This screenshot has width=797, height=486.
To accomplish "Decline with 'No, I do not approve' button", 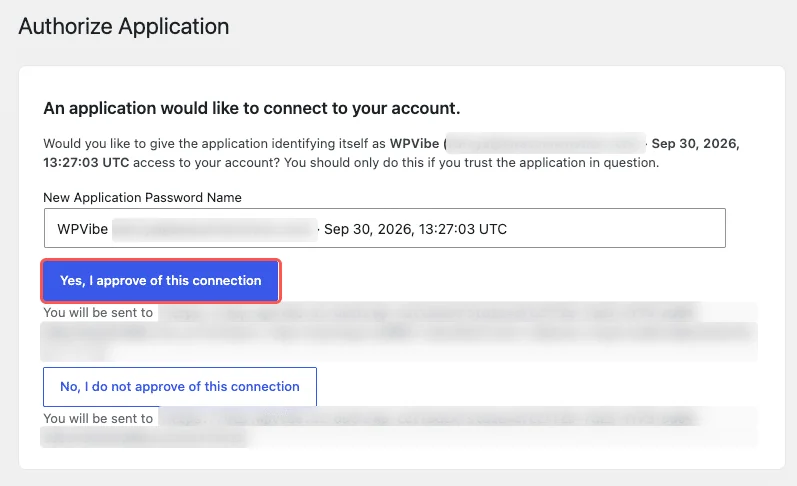I will [x=180, y=387].
